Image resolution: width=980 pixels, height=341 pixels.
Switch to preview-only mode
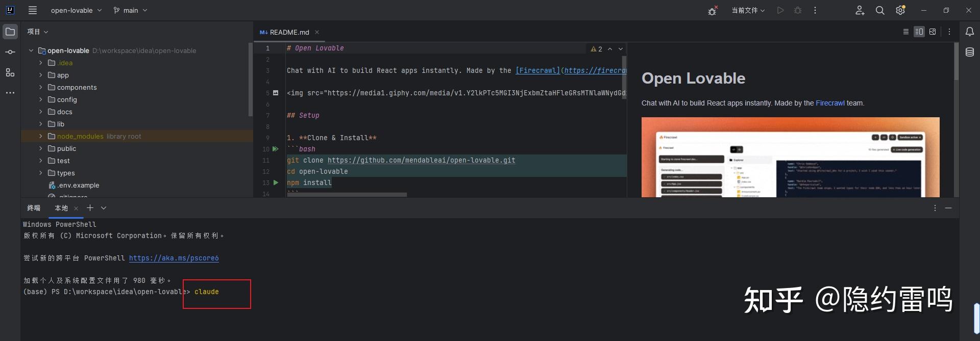point(933,32)
